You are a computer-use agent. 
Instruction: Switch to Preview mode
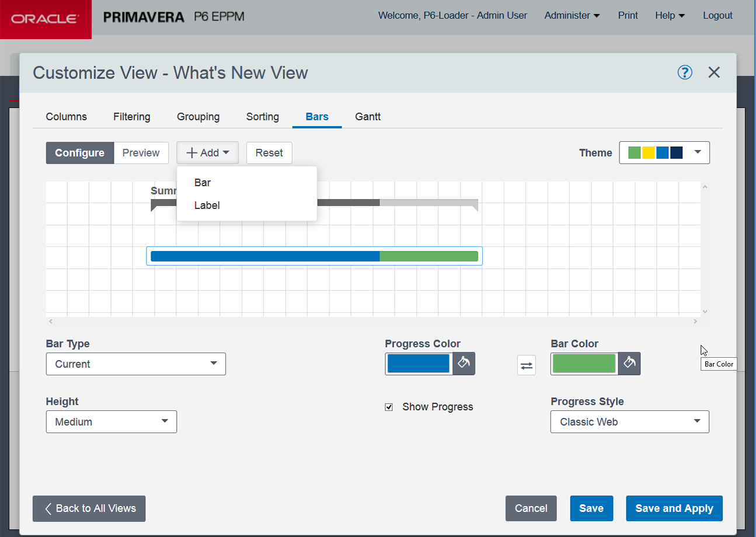click(141, 152)
